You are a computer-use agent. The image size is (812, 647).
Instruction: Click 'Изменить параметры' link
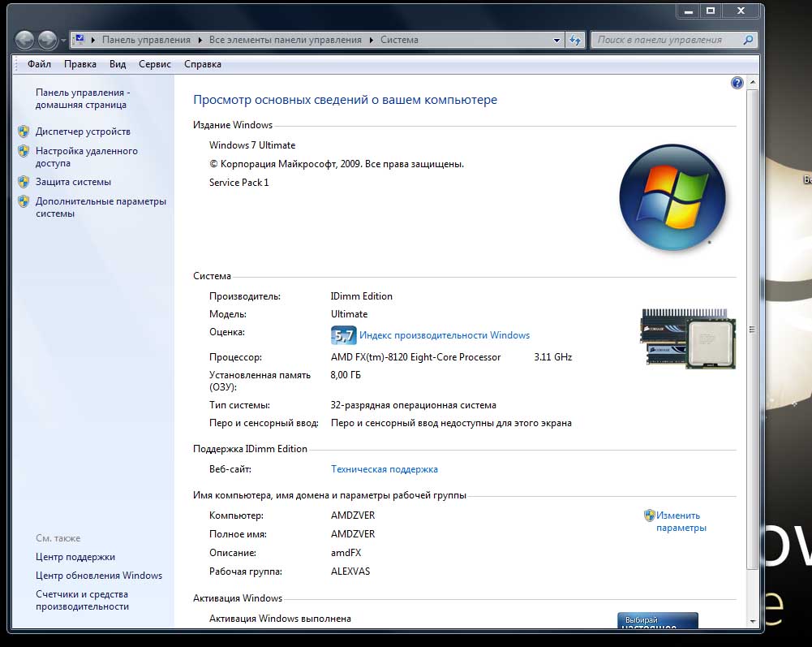681,521
